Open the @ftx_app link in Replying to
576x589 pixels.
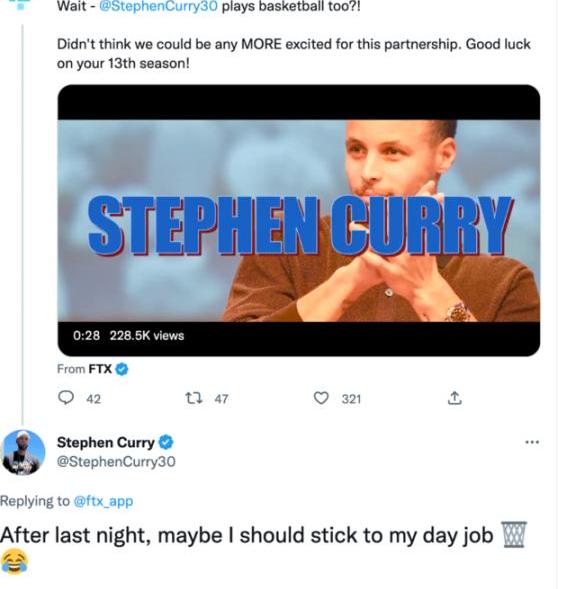pyautogui.click(x=103, y=501)
